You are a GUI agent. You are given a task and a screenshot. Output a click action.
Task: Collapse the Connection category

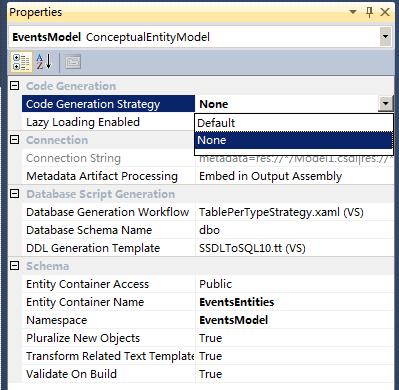click(x=14, y=140)
